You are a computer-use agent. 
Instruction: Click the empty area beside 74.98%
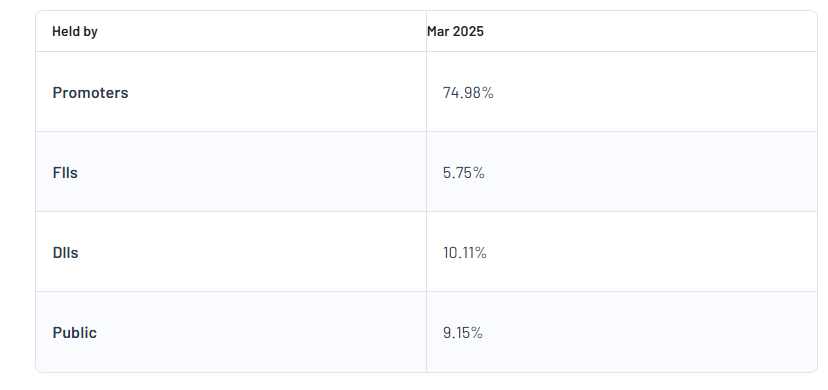coord(655,92)
